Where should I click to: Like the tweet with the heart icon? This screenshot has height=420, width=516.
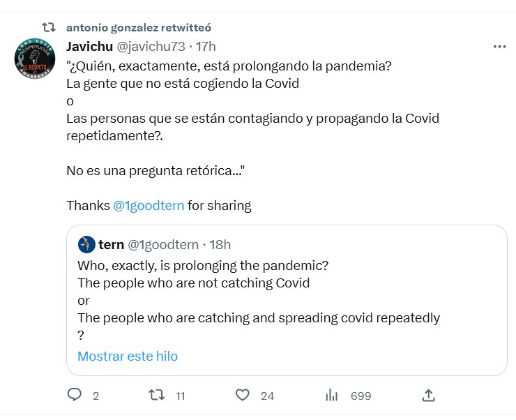pos(242,395)
